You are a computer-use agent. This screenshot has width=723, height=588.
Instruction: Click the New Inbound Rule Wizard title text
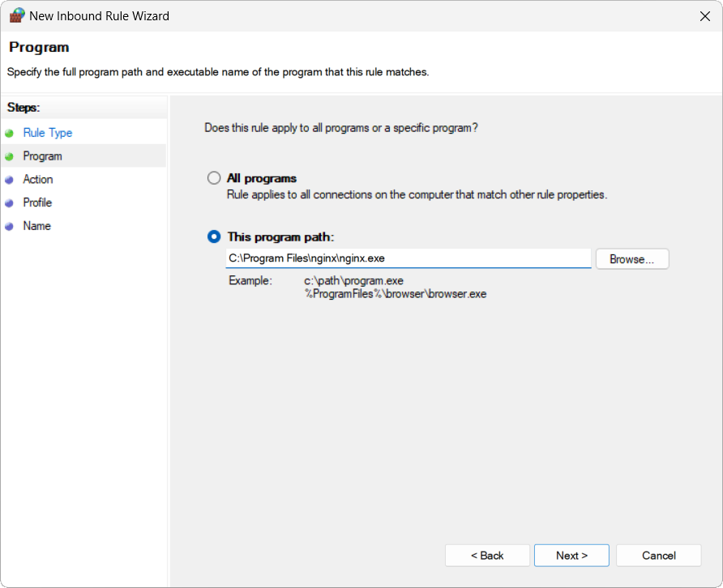(x=99, y=16)
